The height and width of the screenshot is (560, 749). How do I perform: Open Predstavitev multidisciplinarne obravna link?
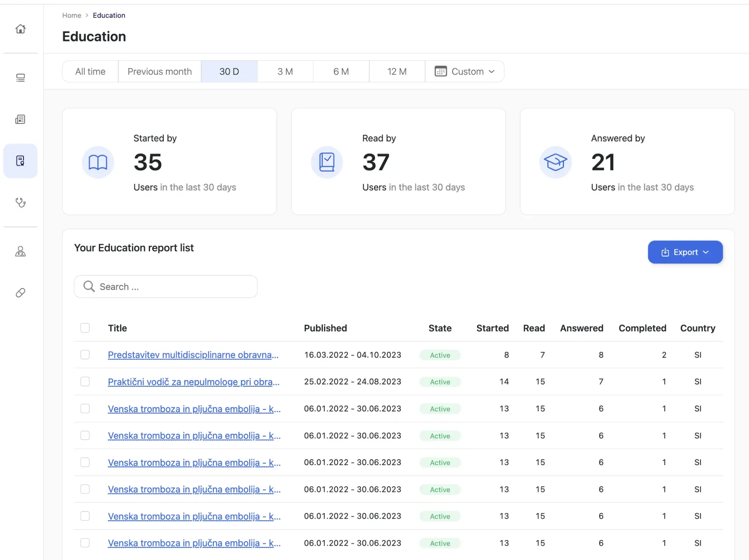pos(193,355)
